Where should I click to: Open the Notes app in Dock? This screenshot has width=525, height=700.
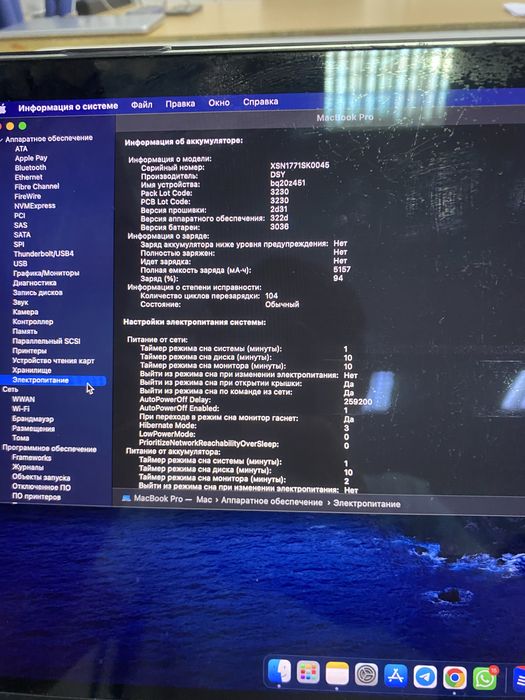(x=337, y=674)
